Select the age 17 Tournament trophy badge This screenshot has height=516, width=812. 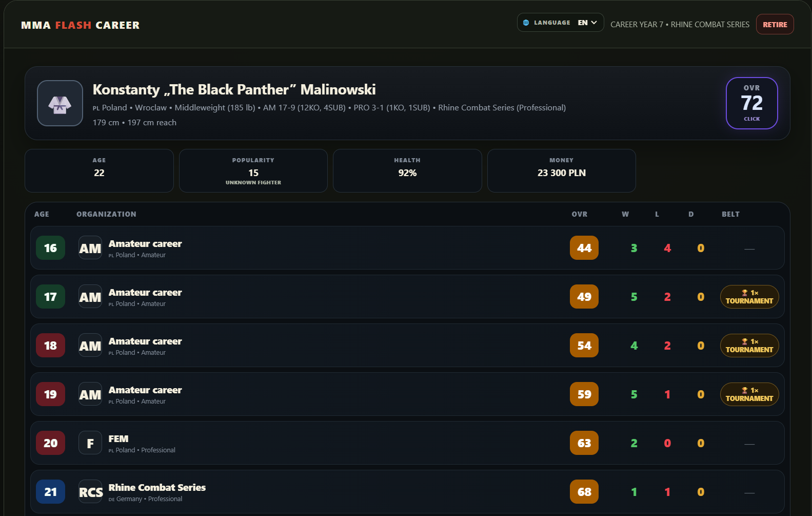pyautogui.click(x=749, y=297)
